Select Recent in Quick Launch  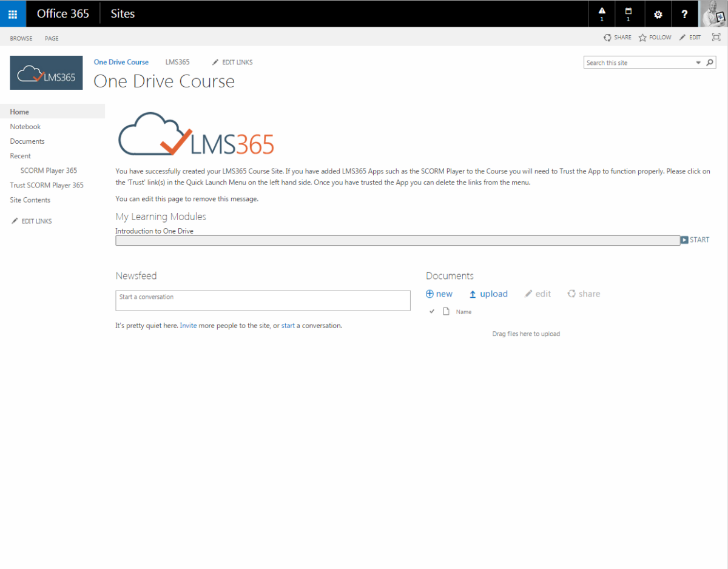21,156
